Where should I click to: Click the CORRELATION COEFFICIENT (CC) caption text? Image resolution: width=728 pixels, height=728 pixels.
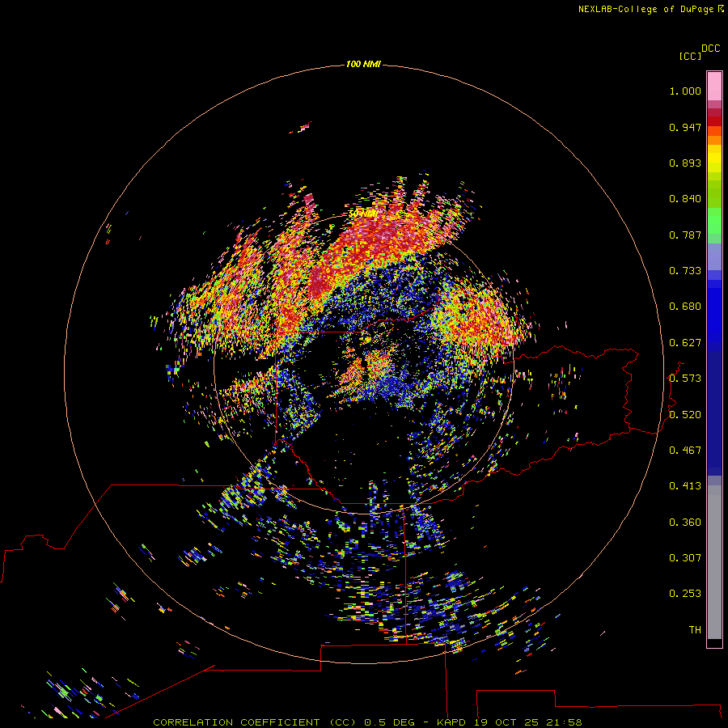tap(256, 722)
